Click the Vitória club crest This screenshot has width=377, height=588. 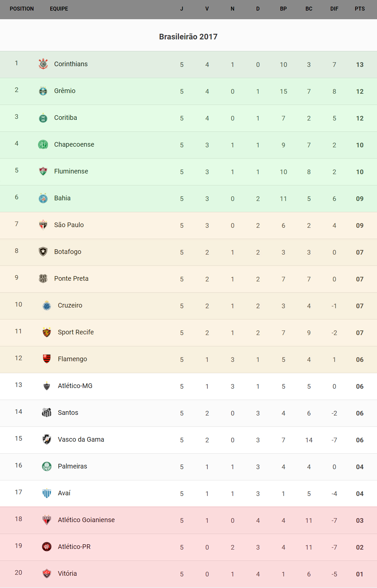click(x=47, y=573)
